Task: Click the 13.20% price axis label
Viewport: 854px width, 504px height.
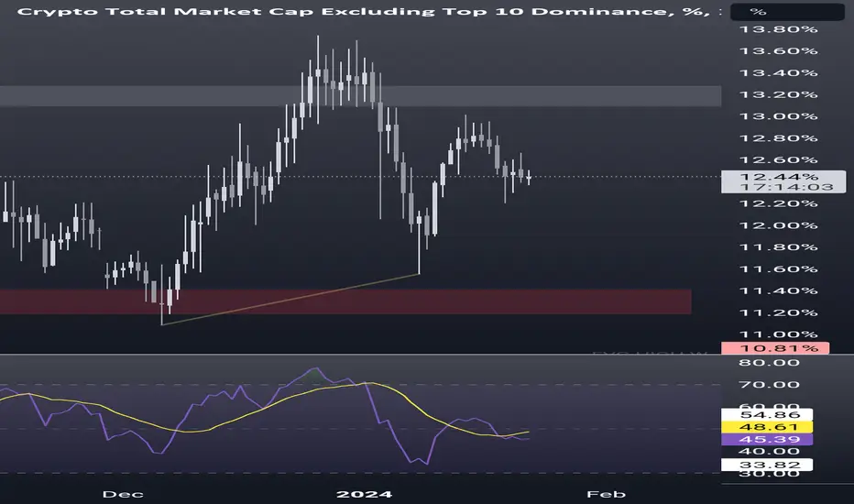Action: click(778, 94)
